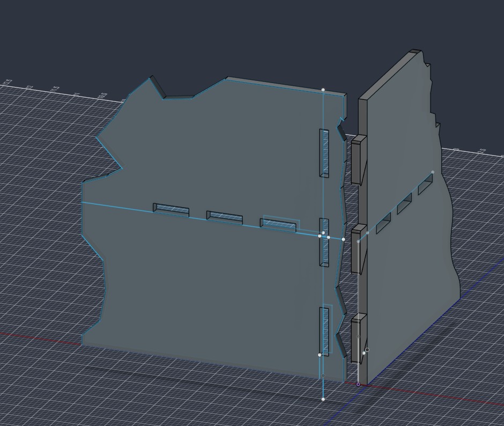Select the endpoint of the side panel's slanted sketch line

coord(433,172)
